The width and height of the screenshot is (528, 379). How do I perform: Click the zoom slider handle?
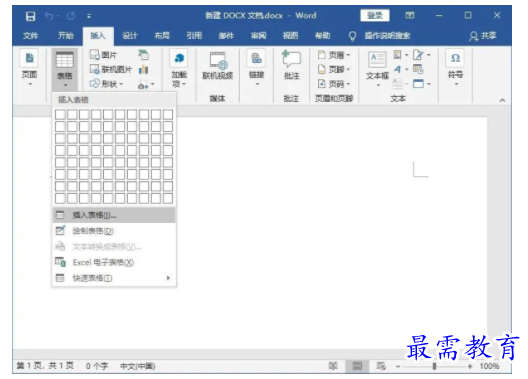[434, 366]
